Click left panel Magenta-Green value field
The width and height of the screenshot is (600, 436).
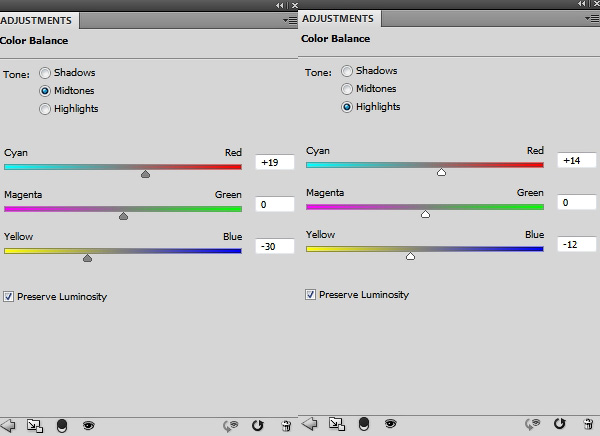pos(275,204)
